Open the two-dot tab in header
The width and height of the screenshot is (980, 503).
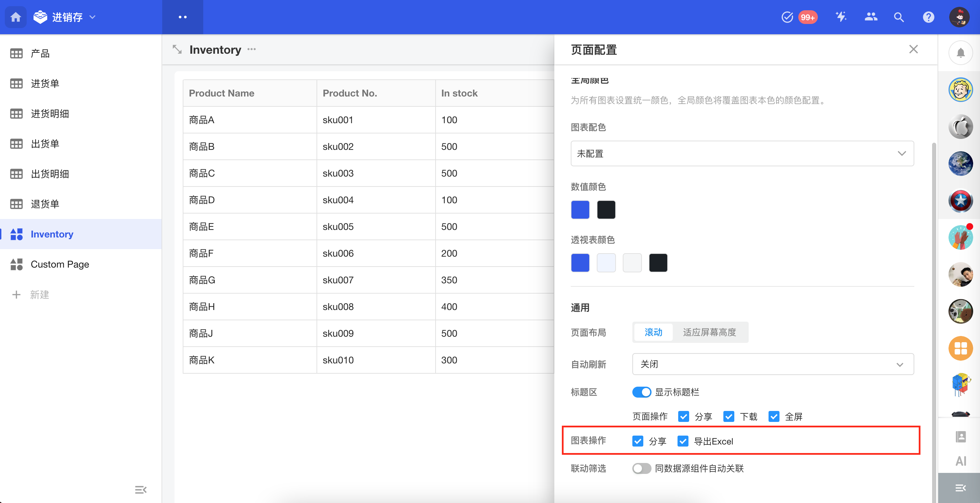183,17
